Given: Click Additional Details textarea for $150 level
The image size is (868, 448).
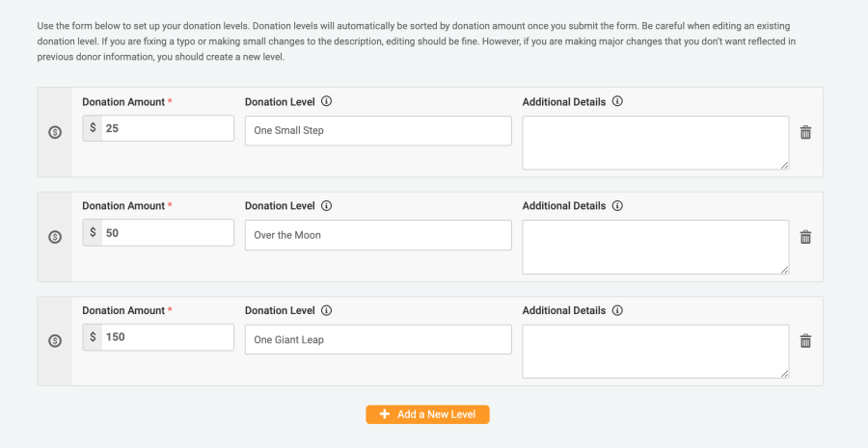Looking at the screenshot, I should [x=656, y=352].
